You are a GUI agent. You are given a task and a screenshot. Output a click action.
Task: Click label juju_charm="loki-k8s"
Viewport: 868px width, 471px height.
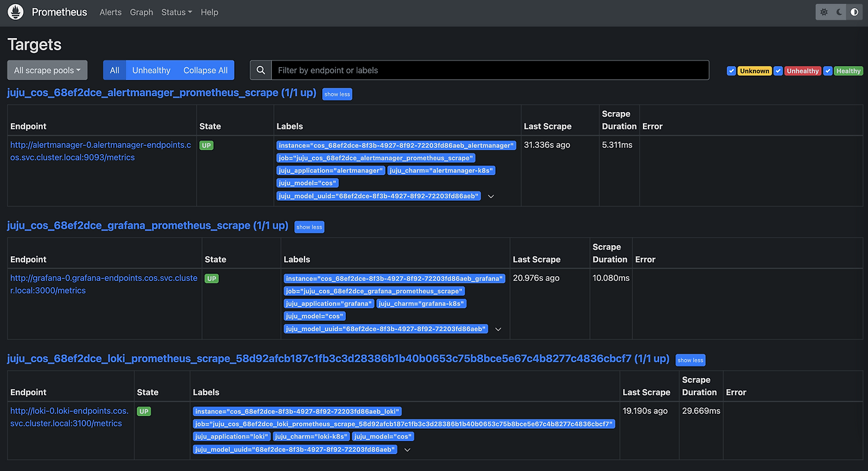[312, 437]
